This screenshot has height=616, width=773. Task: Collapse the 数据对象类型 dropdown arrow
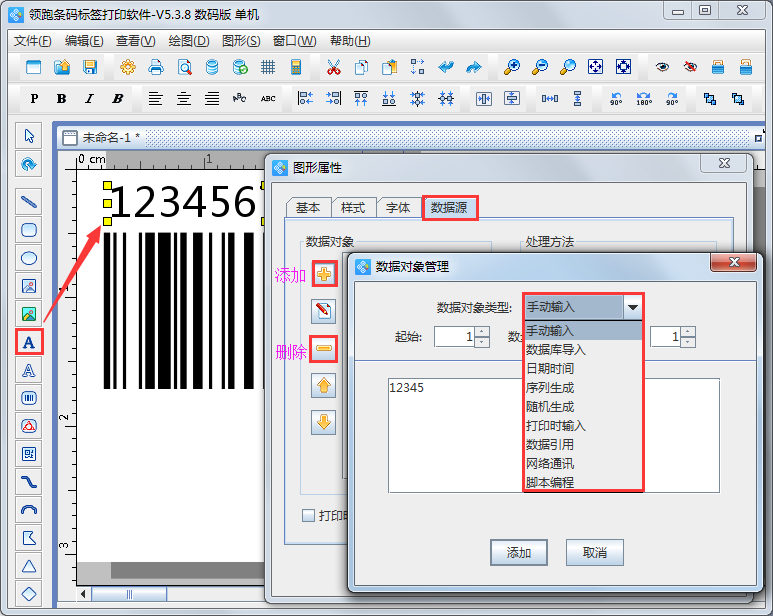coord(633,307)
